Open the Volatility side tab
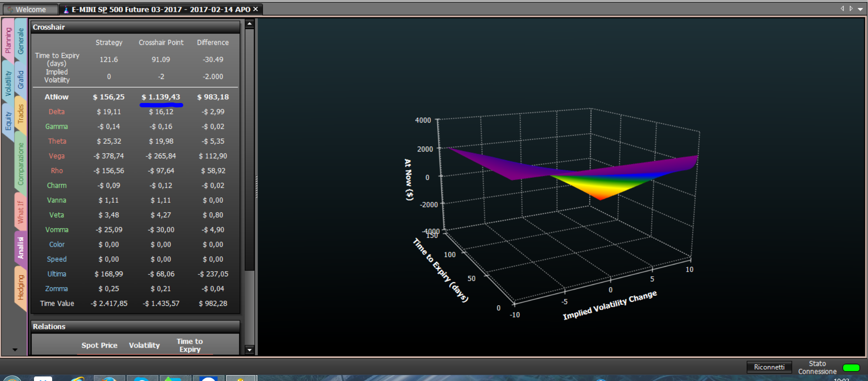 pyautogui.click(x=8, y=83)
